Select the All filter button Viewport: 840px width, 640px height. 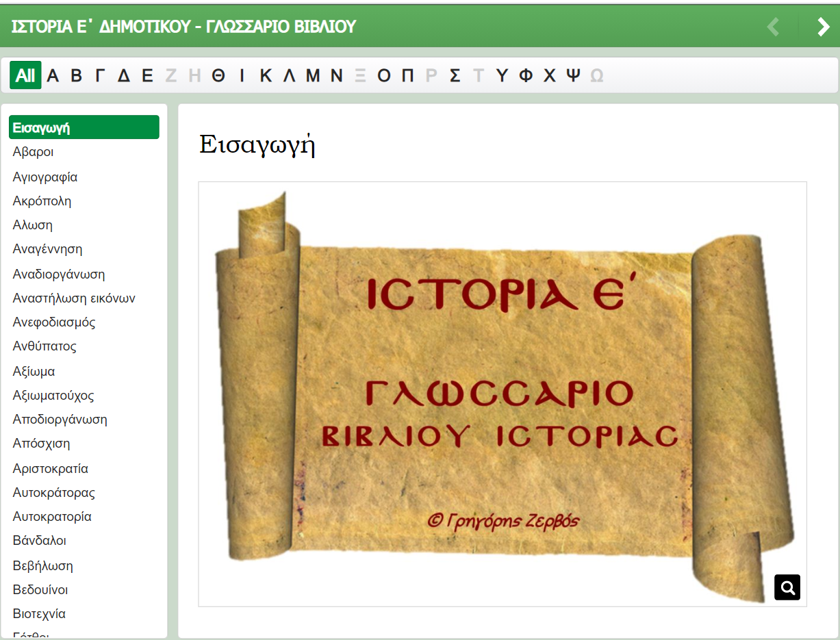click(x=25, y=75)
